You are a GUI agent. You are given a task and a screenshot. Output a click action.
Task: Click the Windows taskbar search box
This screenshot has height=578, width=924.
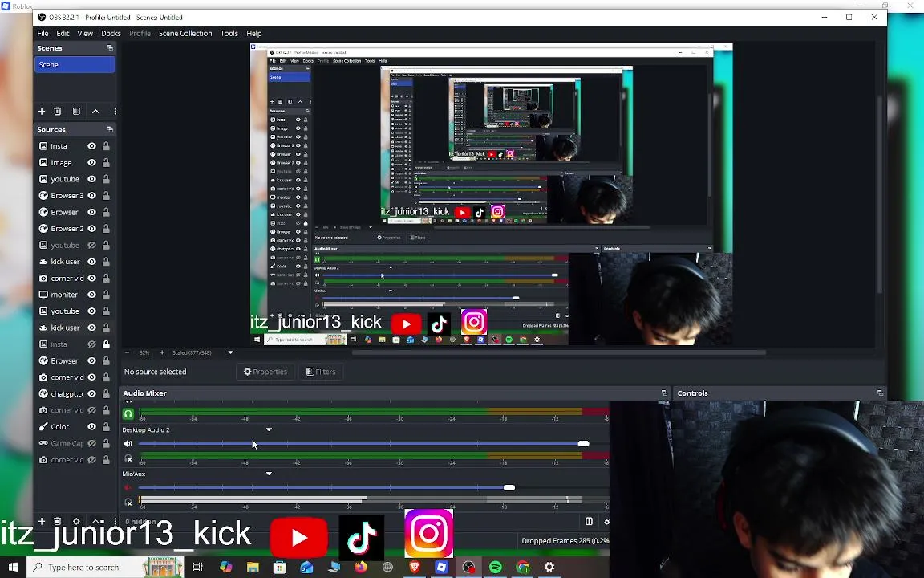point(105,567)
